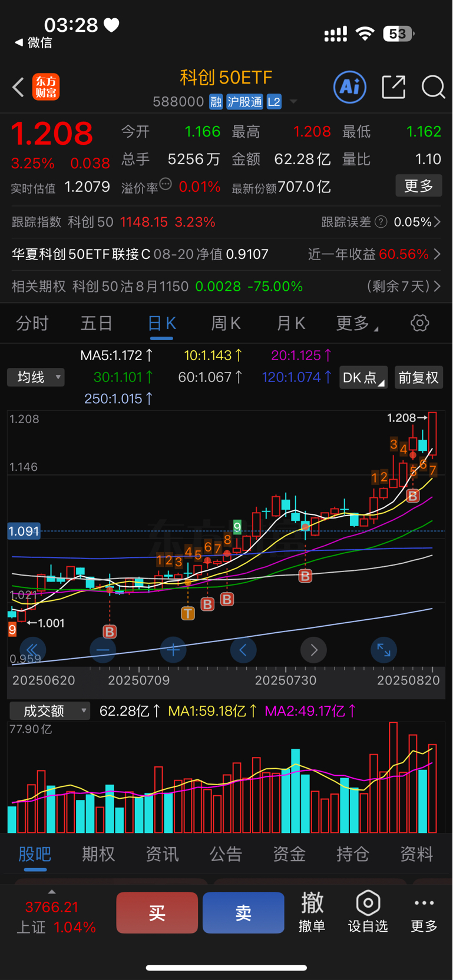
Task: Open the 公告 tab
Action: coord(226,854)
